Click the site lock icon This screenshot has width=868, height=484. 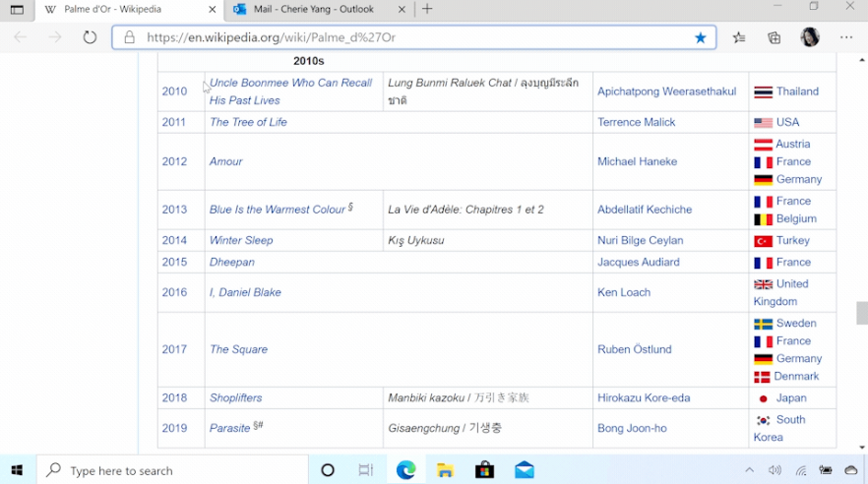(129, 37)
